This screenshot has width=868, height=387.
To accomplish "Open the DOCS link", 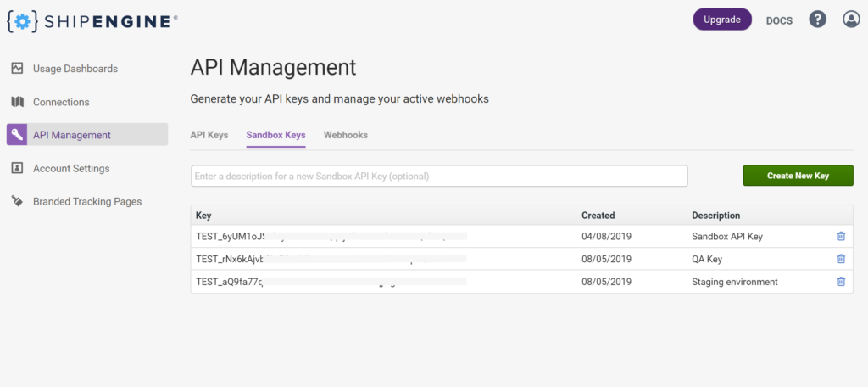I will tap(779, 21).
